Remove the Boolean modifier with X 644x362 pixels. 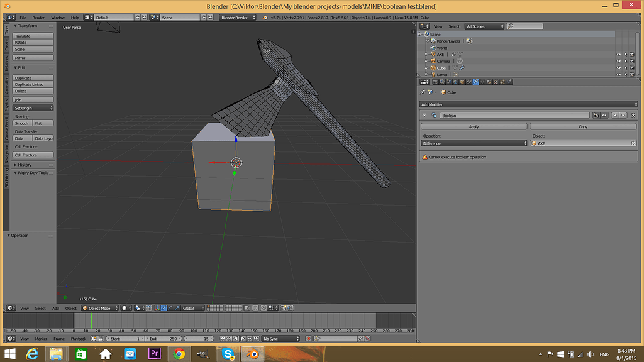pyautogui.click(x=633, y=116)
